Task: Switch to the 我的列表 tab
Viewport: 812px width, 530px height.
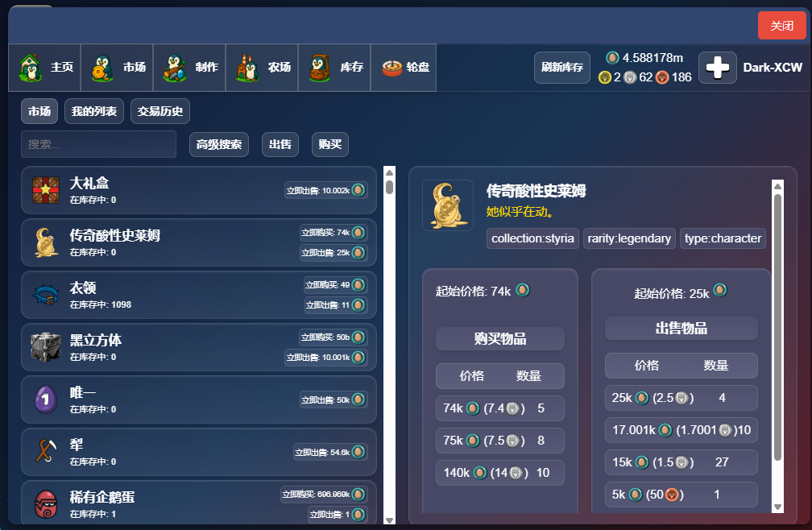Action: pyautogui.click(x=94, y=111)
